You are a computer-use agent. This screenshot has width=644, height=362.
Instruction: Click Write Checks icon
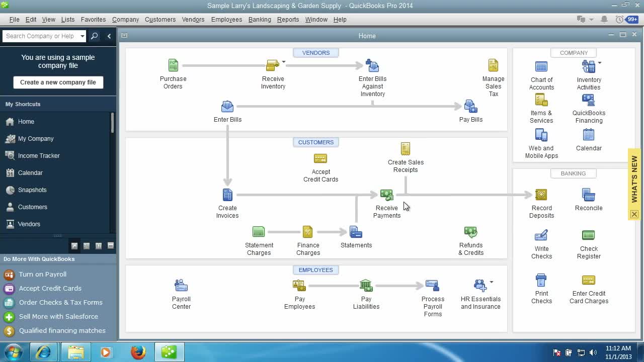coord(541,235)
